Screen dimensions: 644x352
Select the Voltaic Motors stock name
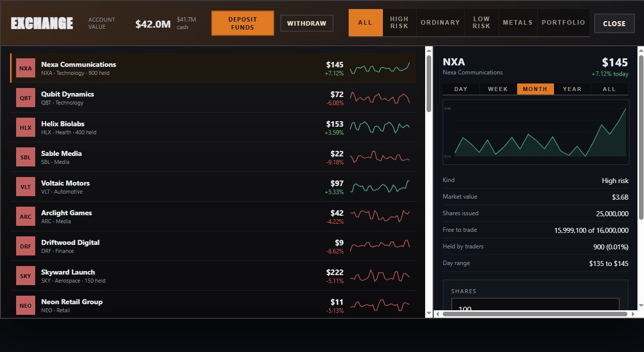pyautogui.click(x=65, y=183)
